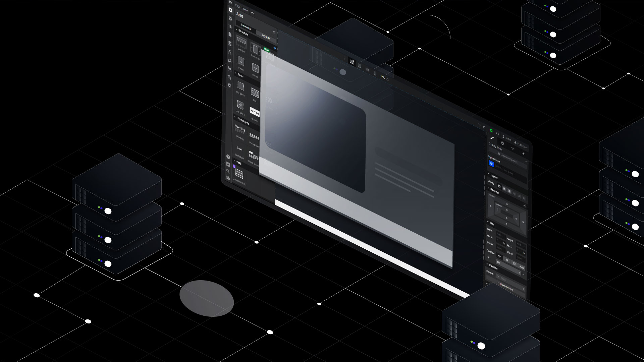This screenshot has height=362, width=644.
Task: Click the Publish button
Action: click(x=520, y=145)
